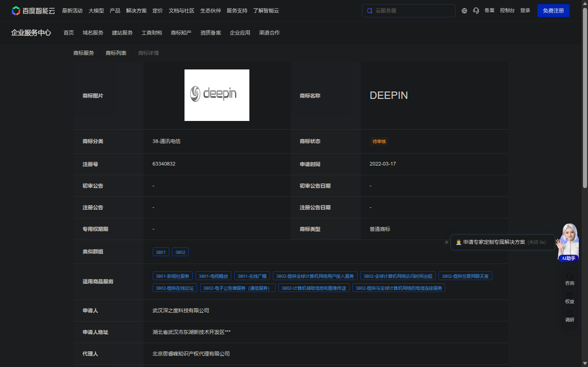Open the 渠道合作 tab
Image resolution: width=588 pixels, height=367 pixels.
(x=270, y=33)
